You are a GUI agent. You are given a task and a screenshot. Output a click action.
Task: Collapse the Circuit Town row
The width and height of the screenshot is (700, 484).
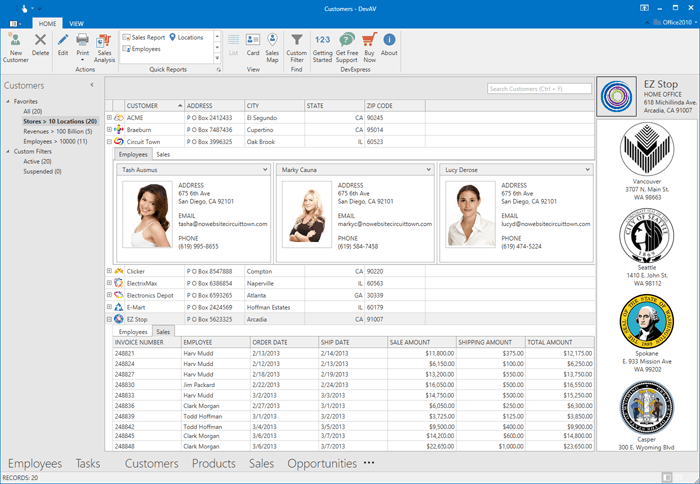(x=109, y=142)
